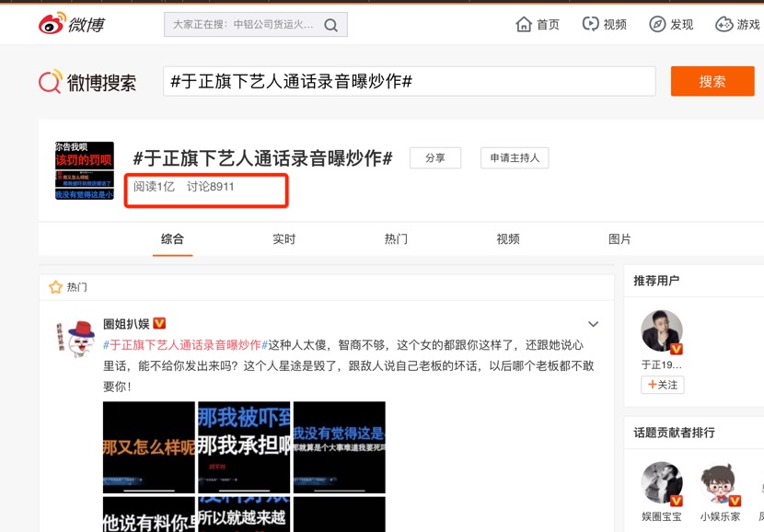The width and height of the screenshot is (764, 532).
Task: Click the orange 搜索 search button
Action: (x=712, y=81)
